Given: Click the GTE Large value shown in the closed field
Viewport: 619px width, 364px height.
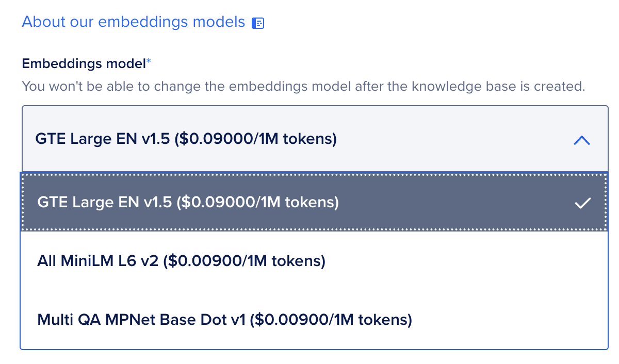Looking at the screenshot, I should (103, 139).
